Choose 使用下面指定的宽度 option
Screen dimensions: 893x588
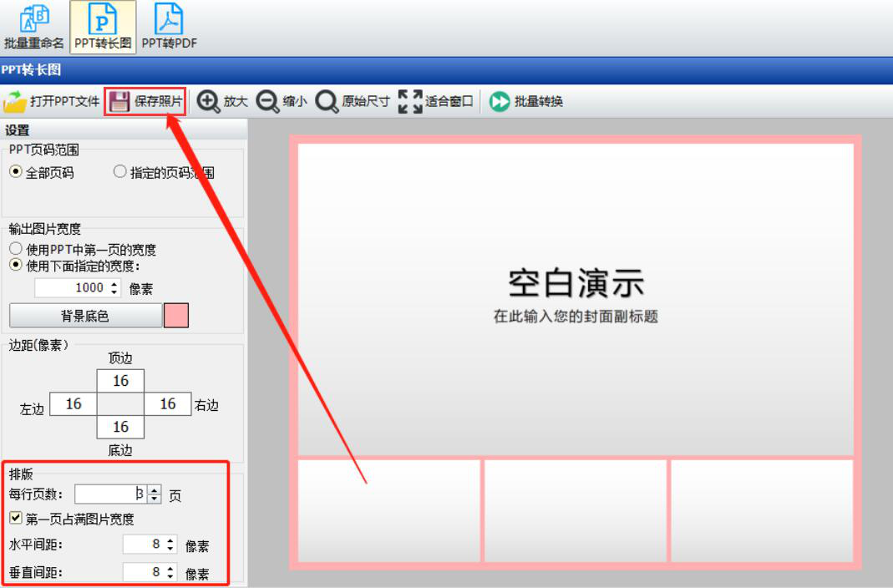pyautogui.click(x=16, y=265)
